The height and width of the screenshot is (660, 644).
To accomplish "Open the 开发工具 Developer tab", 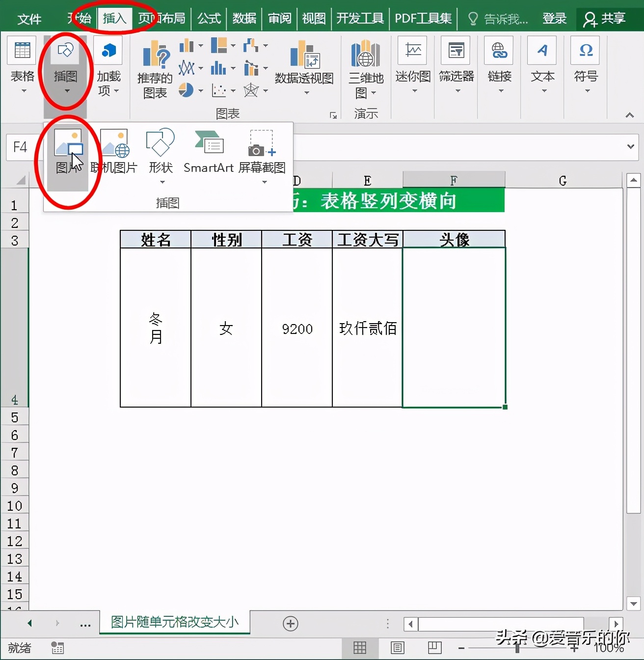I will (x=360, y=18).
